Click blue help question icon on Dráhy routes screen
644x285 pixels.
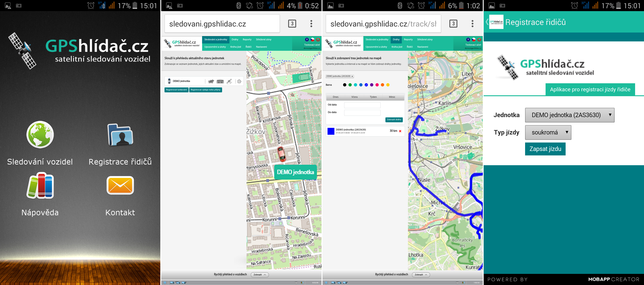468,39
